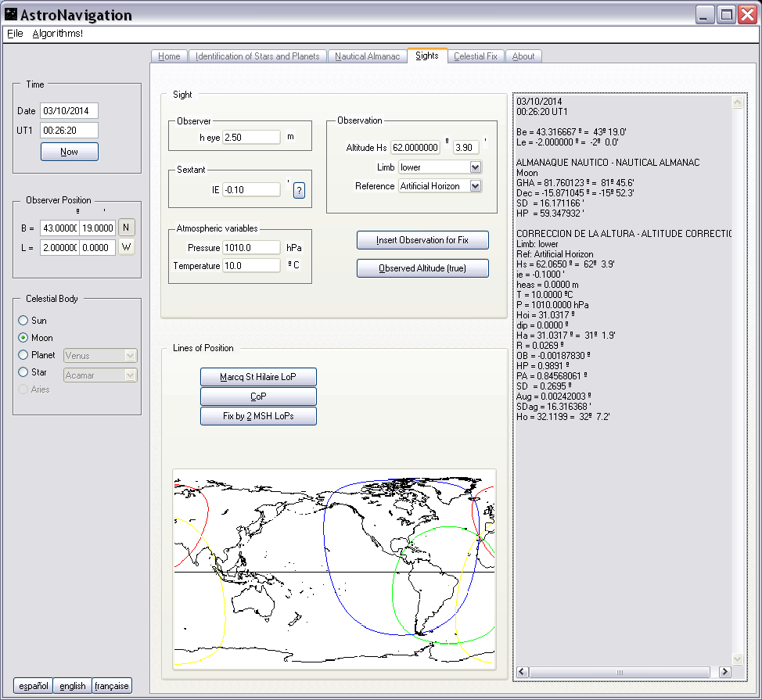
Task: Select the Planet radio option
Action: [23, 355]
